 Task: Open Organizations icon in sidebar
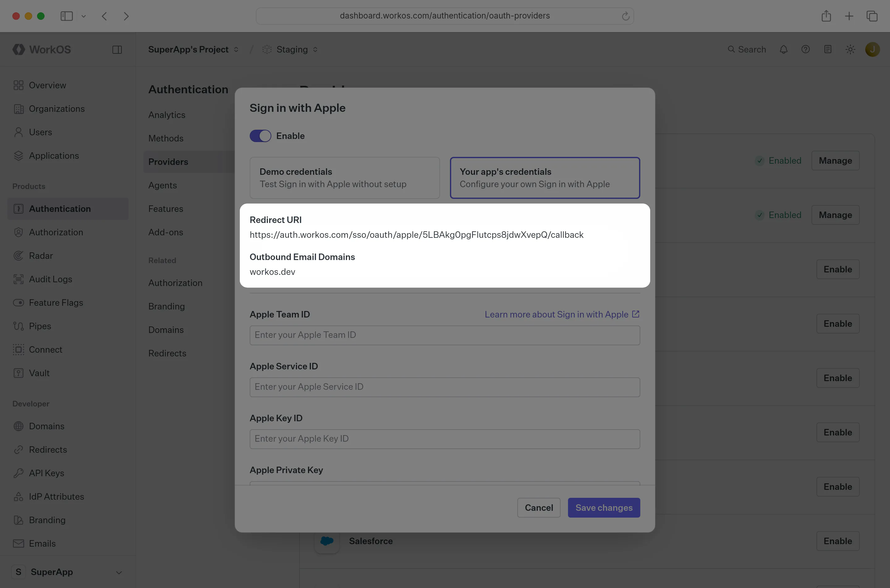[18, 109]
